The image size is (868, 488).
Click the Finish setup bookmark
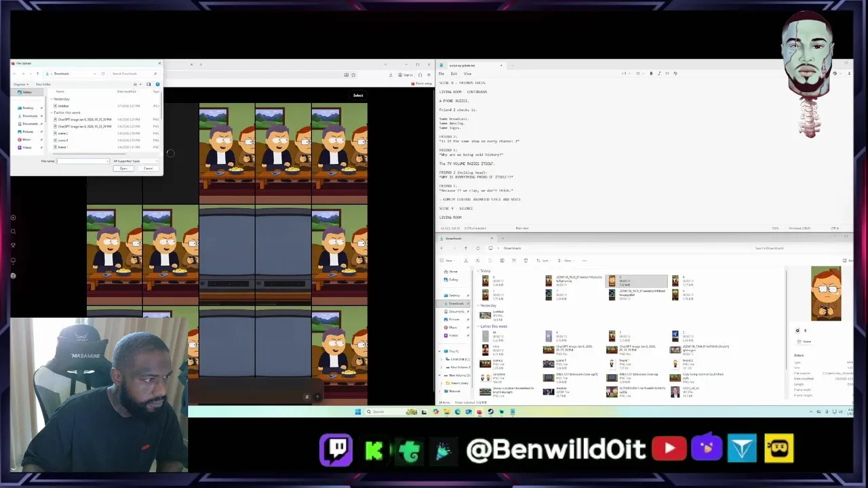pyautogui.click(x=420, y=83)
